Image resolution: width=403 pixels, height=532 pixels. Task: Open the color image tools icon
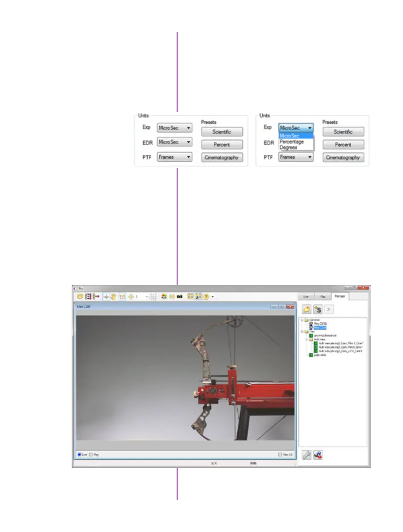tap(164, 296)
